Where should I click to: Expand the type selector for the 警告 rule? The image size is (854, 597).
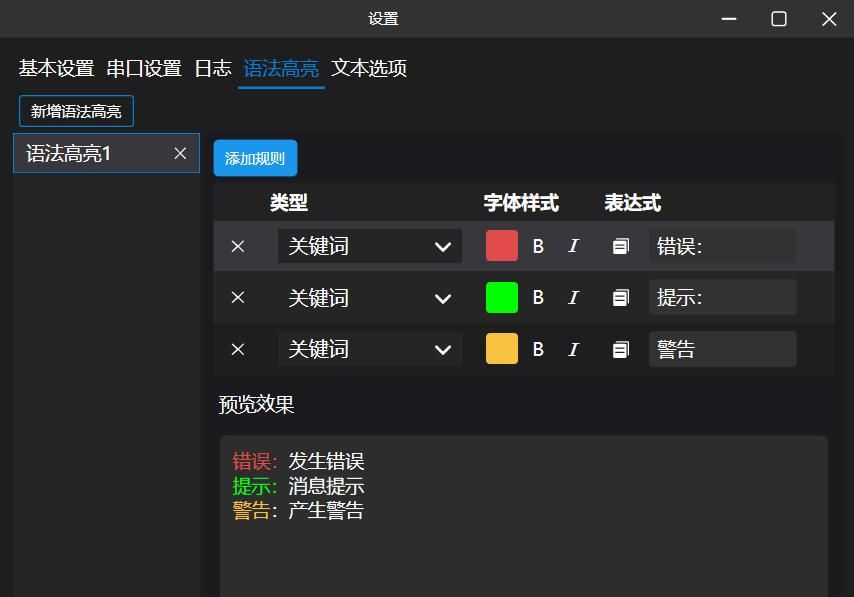370,349
